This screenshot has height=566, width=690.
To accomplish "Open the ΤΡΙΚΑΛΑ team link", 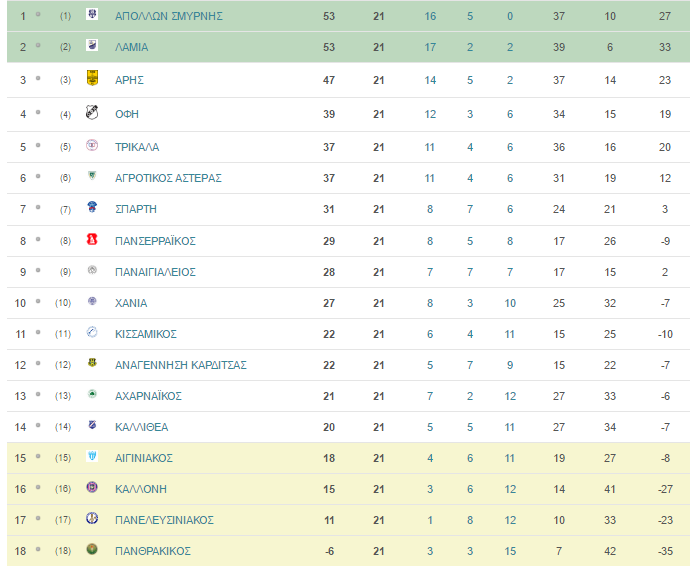I will tap(137, 147).
